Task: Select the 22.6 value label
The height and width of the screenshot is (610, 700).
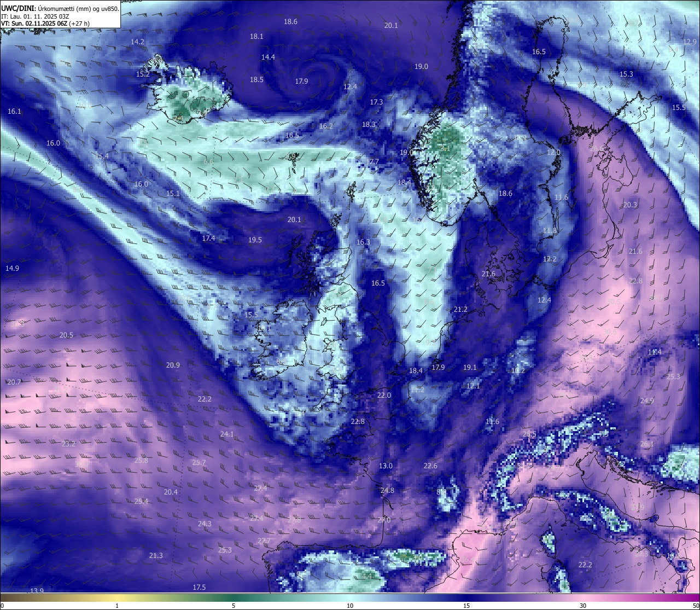Action: (x=430, y=466)
